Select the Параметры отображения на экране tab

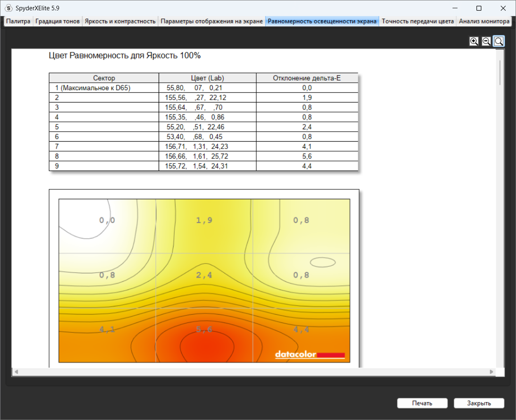click(211, 21)
